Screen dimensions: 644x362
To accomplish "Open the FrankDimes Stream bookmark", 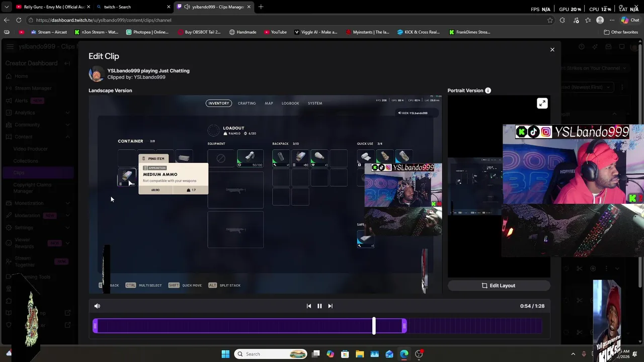I will (x=470, y=32).
